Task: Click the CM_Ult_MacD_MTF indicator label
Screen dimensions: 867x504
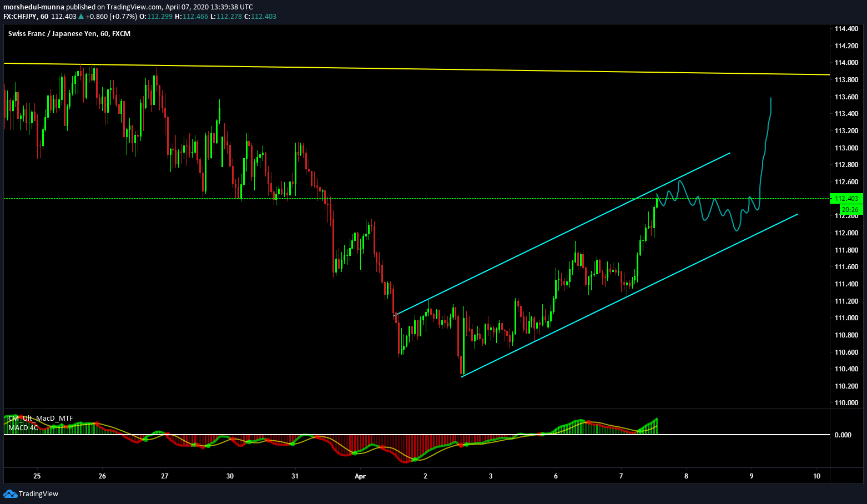Action: (41, 419)
